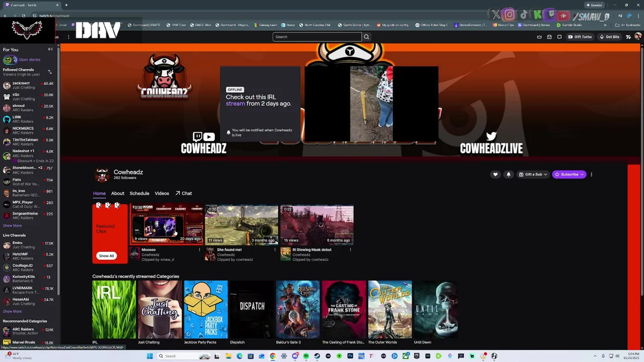Click the browser reload button
The width and height of the screenshot is (644, 362).
pyautogui.click(x=23, y=16)
